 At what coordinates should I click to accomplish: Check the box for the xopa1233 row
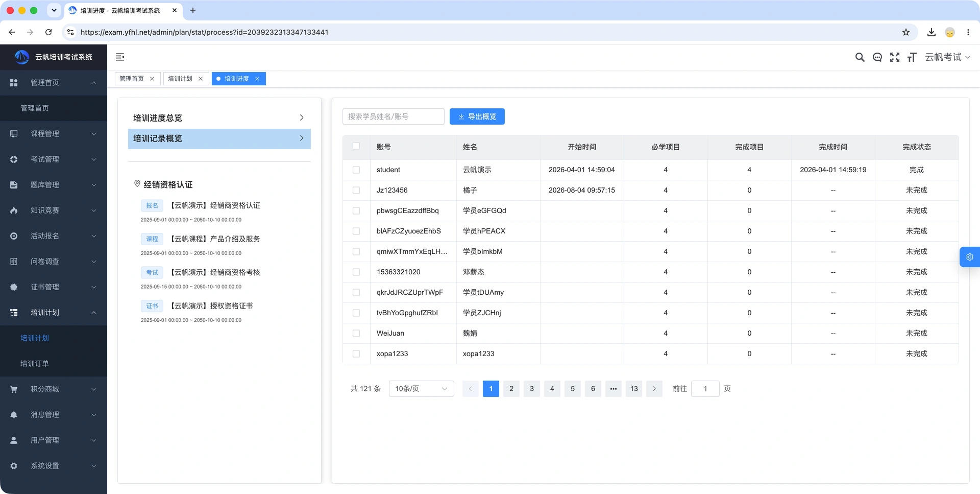click(x=356, y=354)
